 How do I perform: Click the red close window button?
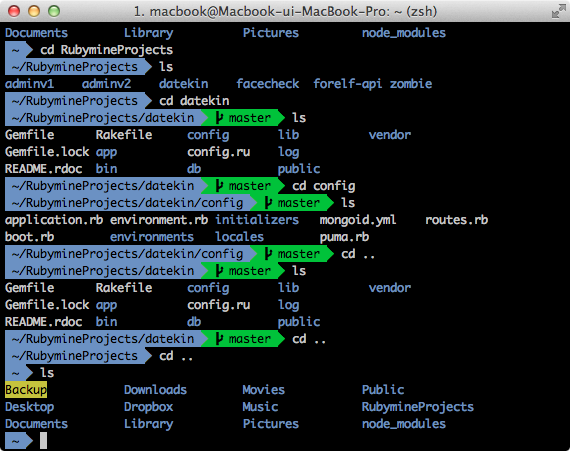click(x=14, y=11)
